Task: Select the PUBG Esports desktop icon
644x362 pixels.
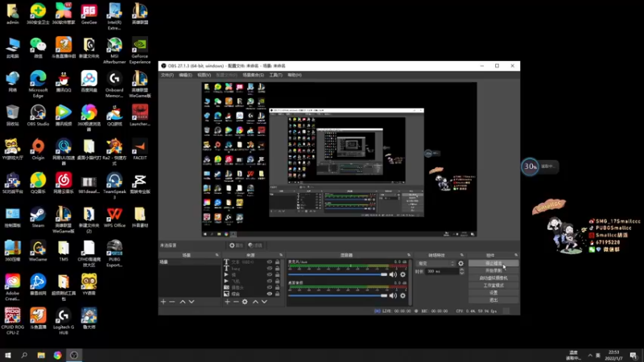Action: (x=114, y=253)
